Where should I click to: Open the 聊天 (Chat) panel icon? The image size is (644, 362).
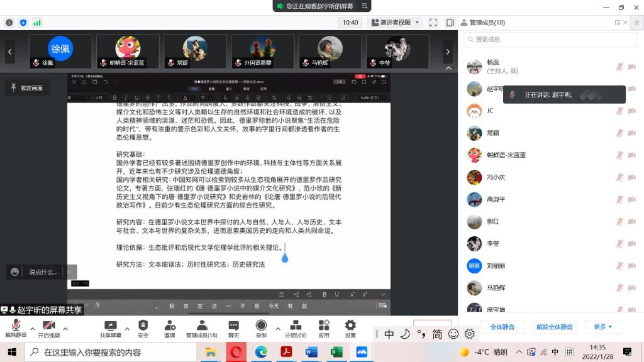pos(234,326)
